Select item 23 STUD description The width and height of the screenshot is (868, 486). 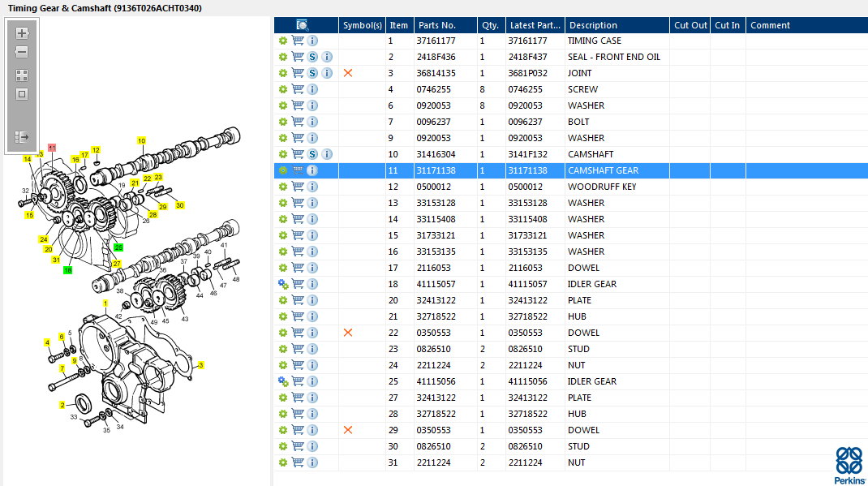[578, 349]
